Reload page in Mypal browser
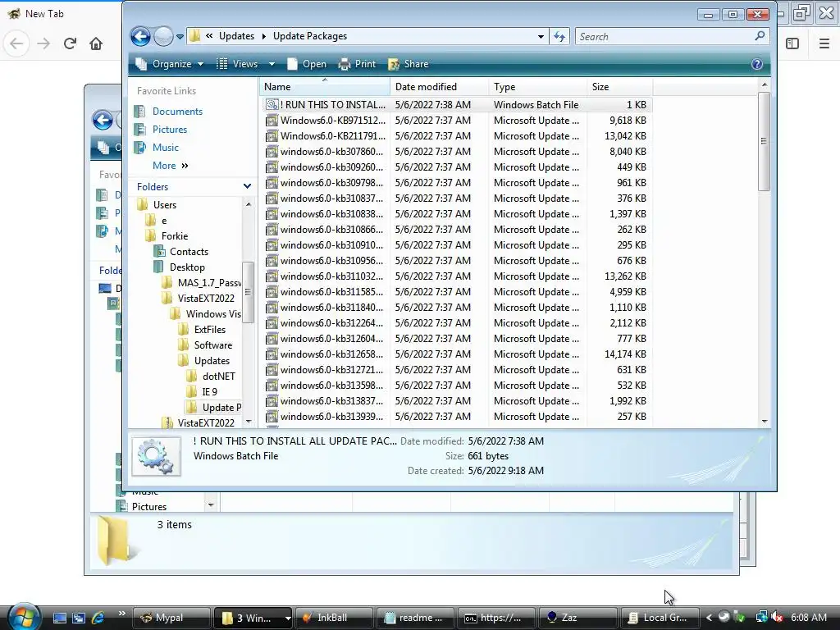840x630 pixels. (70, 43)
